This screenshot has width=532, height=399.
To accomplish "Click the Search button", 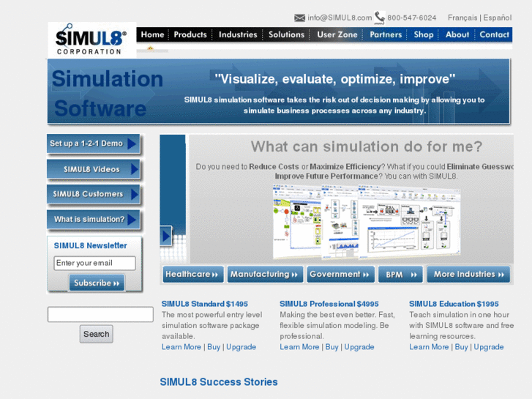I will [97, 334].
